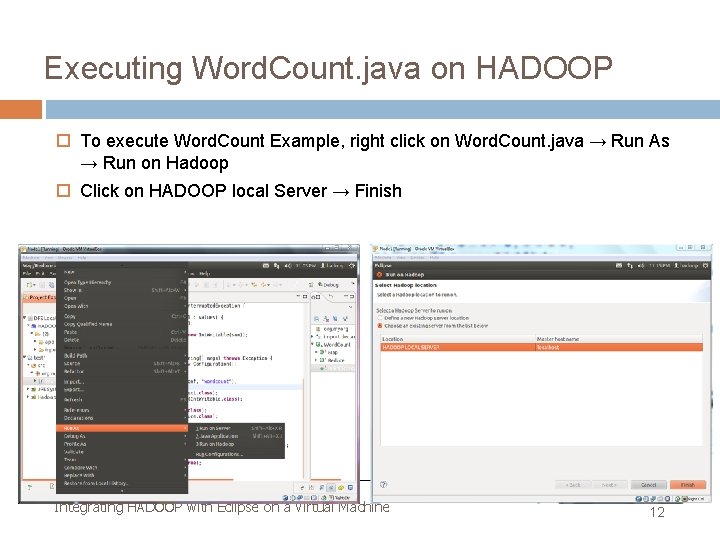This screenshot has width=720, height=540.
Task: Click Finish in Run on Hadoop dialog
Action: point(687,485)
